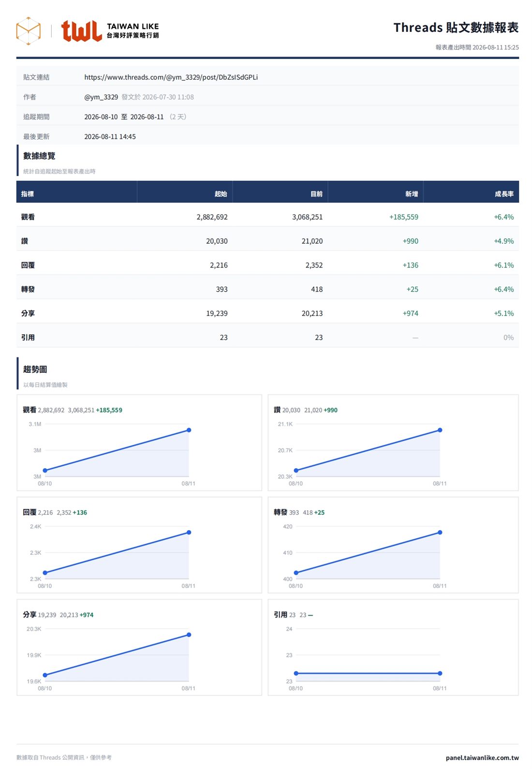Click the 21.1K axis label on 讚 chart
The height and width of the screenshot is (769, 532).
click(x=285, y=424)
